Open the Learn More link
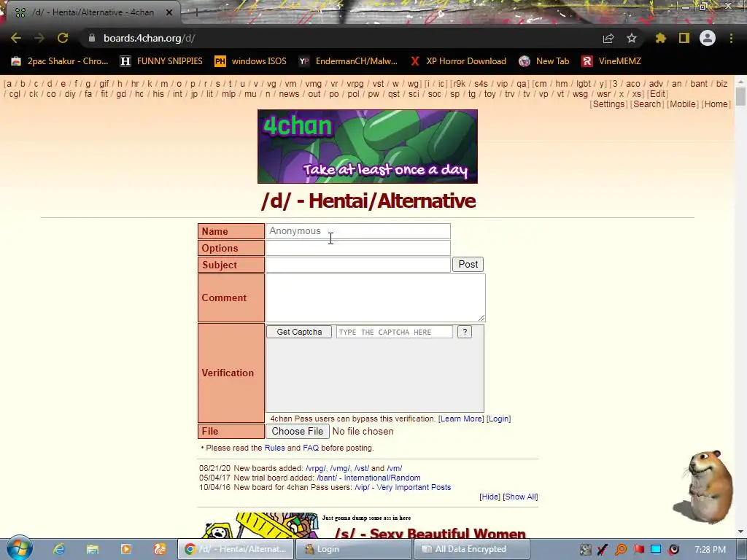747x560 pixels. click(x=461, y=419)
